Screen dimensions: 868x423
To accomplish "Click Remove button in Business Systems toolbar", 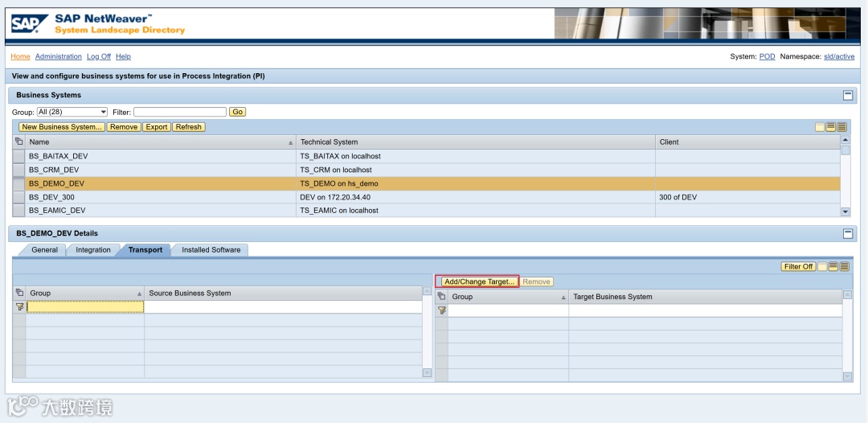I will pyautogui.click(x=124, y=127).
